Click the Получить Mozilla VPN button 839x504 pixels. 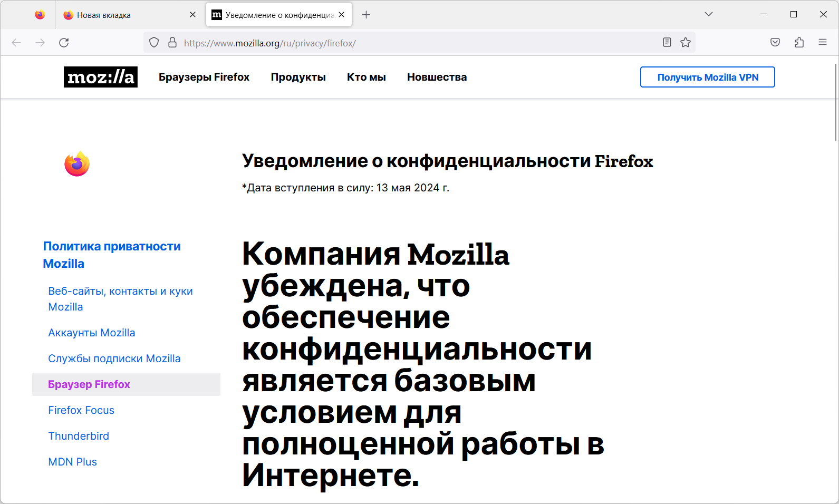pyautogui.click(x=708, y=77)
